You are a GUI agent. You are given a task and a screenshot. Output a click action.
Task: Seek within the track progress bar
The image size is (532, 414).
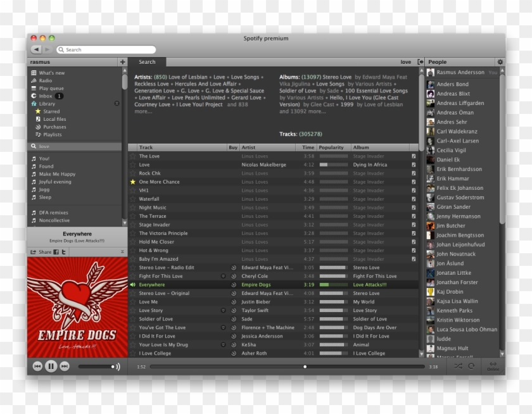[x=287, y=367]
